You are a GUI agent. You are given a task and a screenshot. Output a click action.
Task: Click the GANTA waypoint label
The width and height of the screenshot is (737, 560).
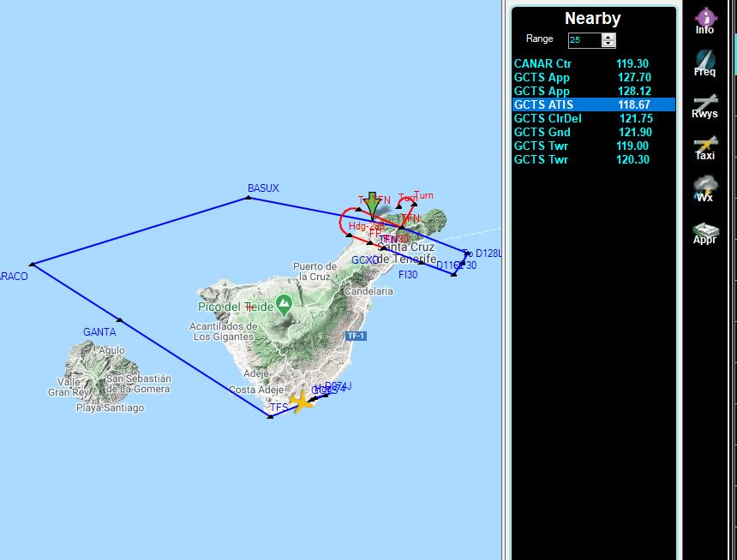[99, 331]
